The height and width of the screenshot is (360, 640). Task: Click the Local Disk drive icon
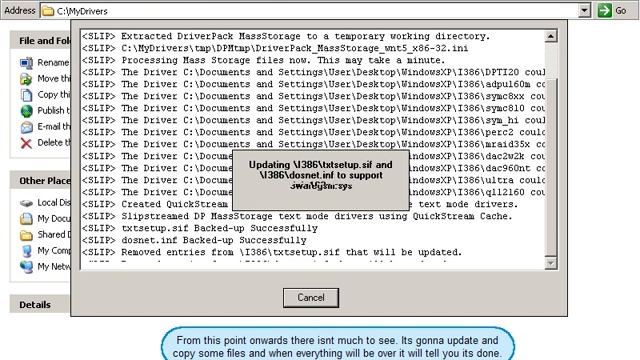pyautogui.click(x=26, y=203)
